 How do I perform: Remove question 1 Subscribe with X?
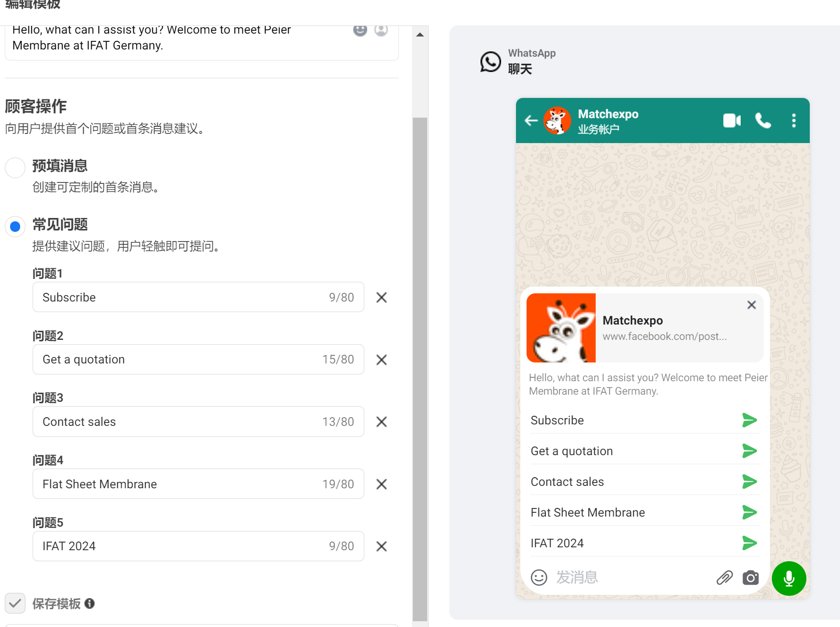coord(382,298)
